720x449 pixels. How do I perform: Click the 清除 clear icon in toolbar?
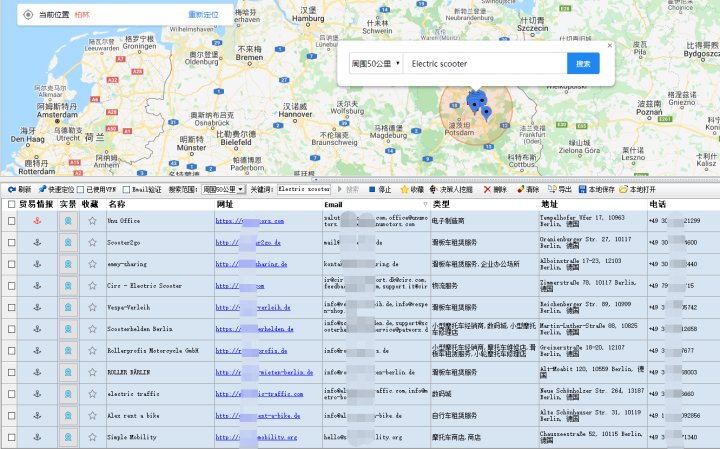521,190
